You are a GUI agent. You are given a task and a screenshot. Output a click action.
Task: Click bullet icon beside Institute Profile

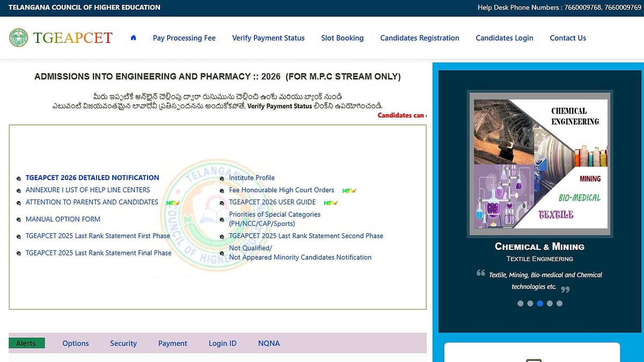pos(223,178)
